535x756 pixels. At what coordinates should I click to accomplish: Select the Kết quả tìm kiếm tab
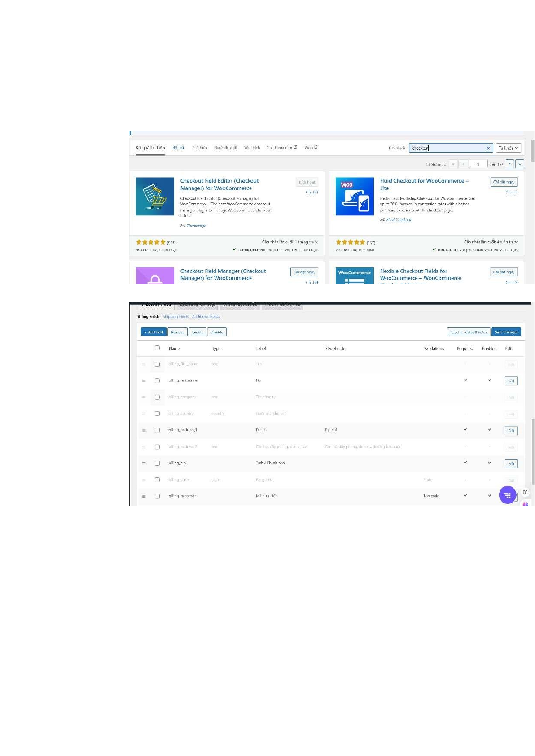[150, 148]
